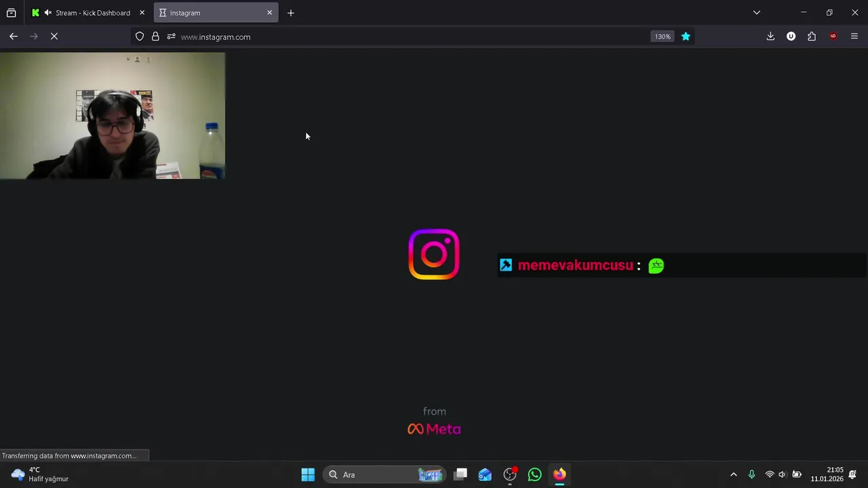Open WhatsApp from the taskbar

point(534,474)
